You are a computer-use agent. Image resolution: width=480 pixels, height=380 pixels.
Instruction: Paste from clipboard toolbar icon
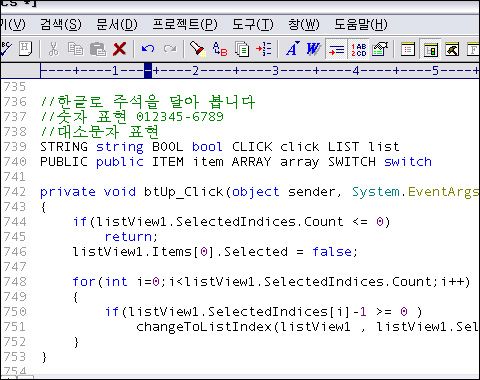pos(98,49)
